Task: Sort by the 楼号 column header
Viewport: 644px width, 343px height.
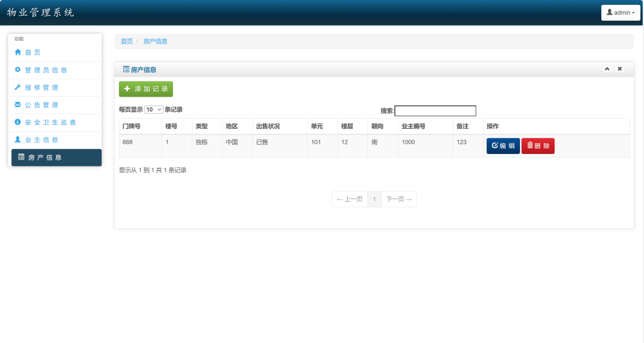Action: click(177, 126)
